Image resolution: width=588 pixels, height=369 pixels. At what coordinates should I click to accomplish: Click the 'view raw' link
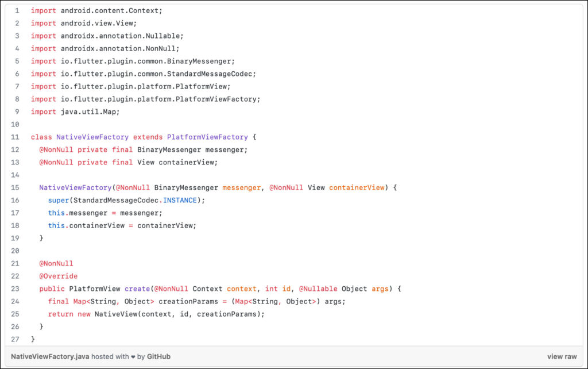click(x=562, y=356)
